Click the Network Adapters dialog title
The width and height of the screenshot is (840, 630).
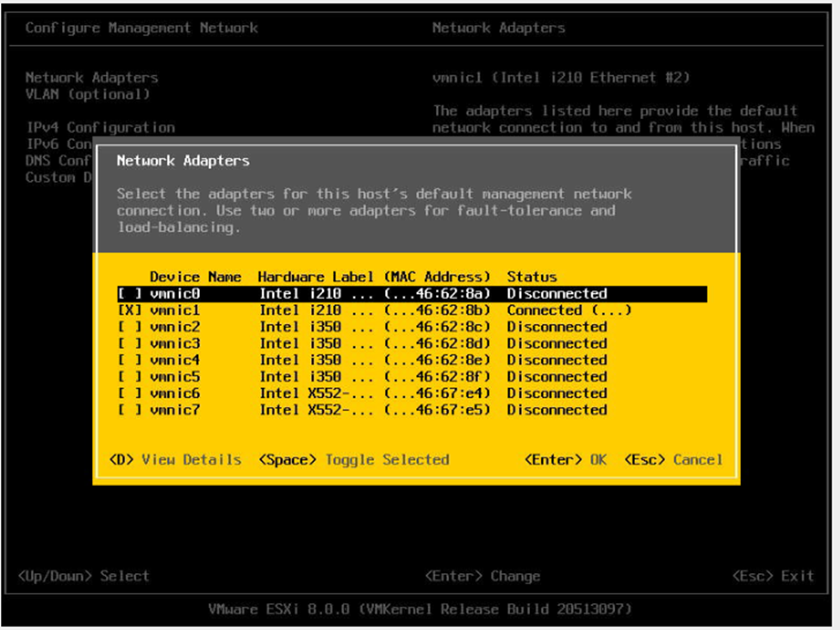(184, 160)
